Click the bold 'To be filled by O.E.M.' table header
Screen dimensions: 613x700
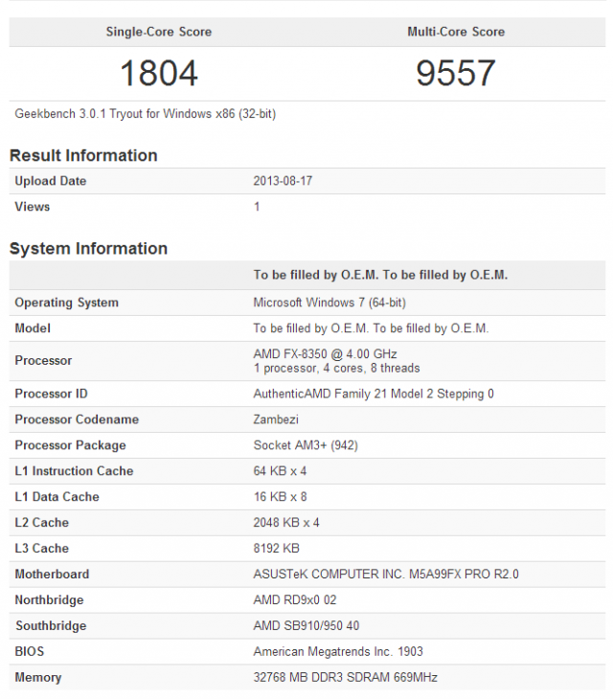click(380, 275)
